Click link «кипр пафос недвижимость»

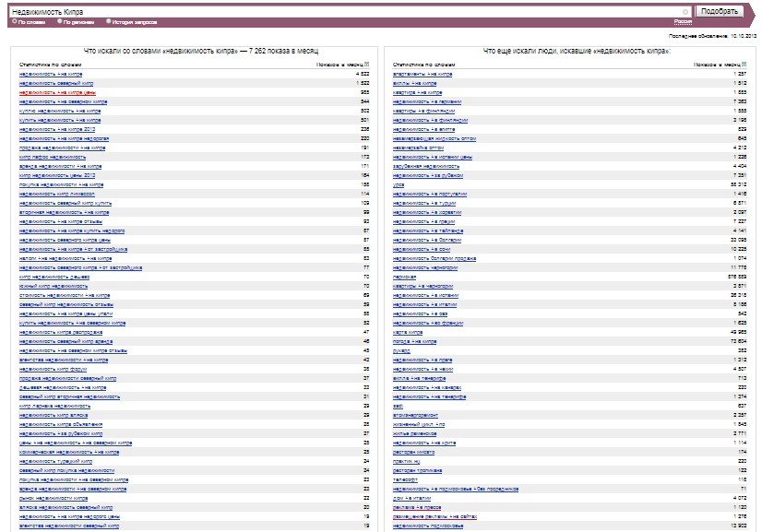coord(53,158)
